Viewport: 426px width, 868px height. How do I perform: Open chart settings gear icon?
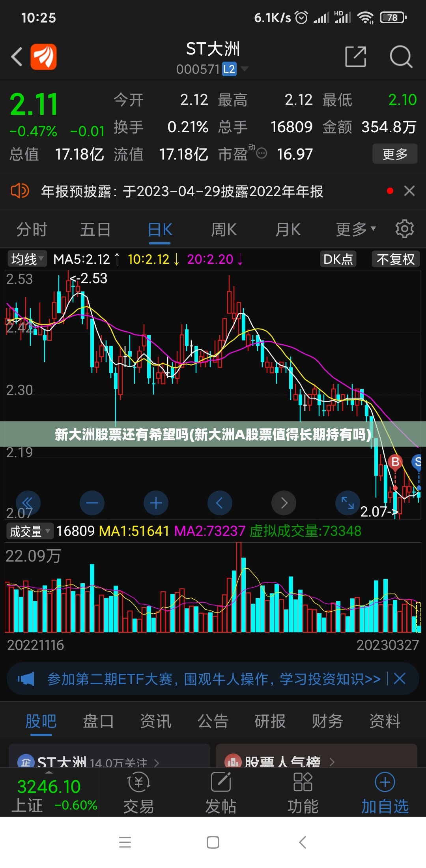[x=405, y=229]
